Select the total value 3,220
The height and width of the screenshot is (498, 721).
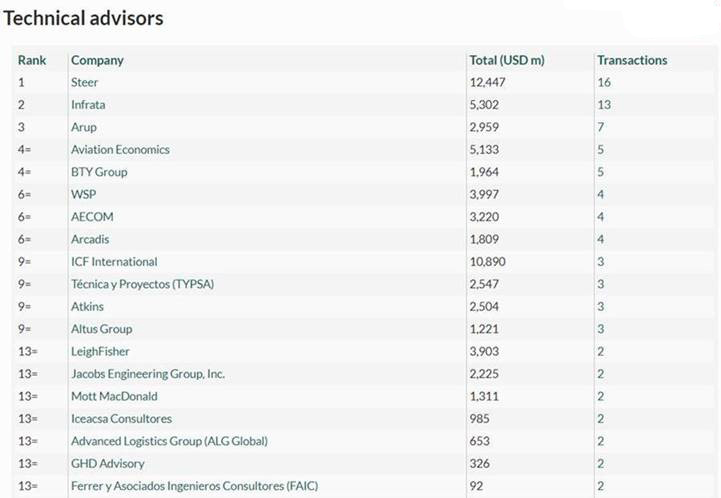(x=484, y=217)
